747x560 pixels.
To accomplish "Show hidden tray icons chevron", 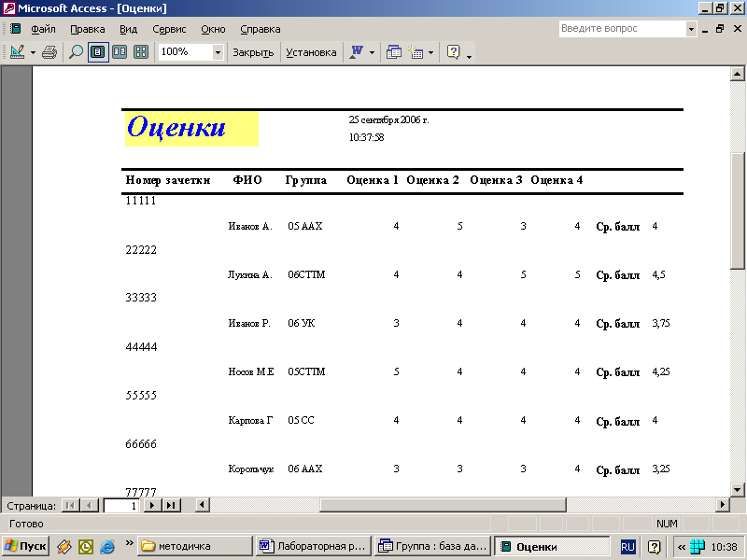I will [x=682, y=547].
